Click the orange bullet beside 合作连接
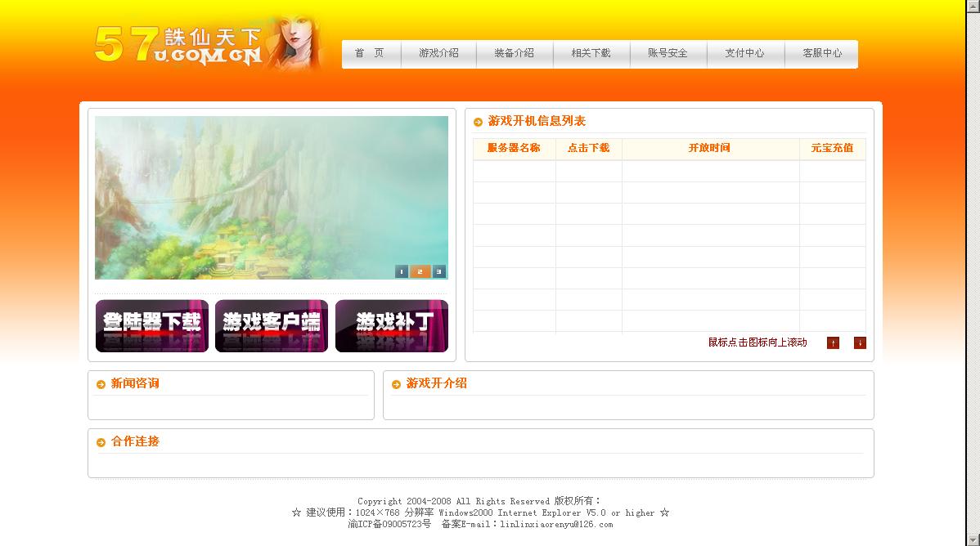This screenshot has width=980, height=546. click(x=101, y=442)
